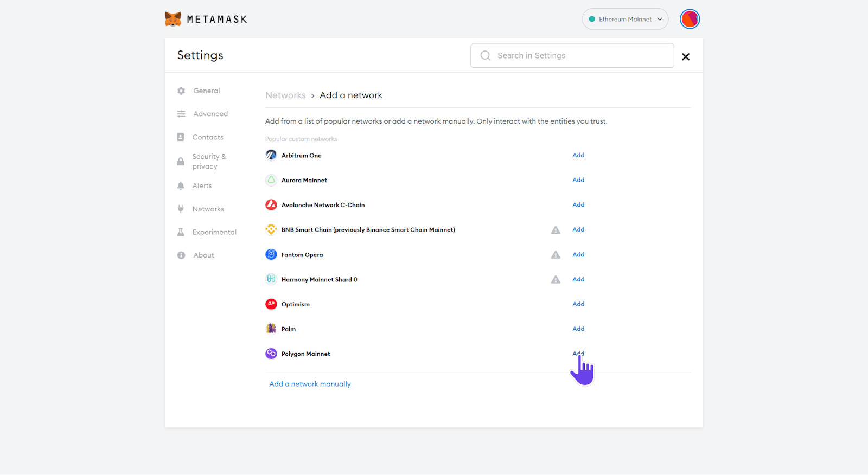Click the 'Palm' network name

[288, 329]
